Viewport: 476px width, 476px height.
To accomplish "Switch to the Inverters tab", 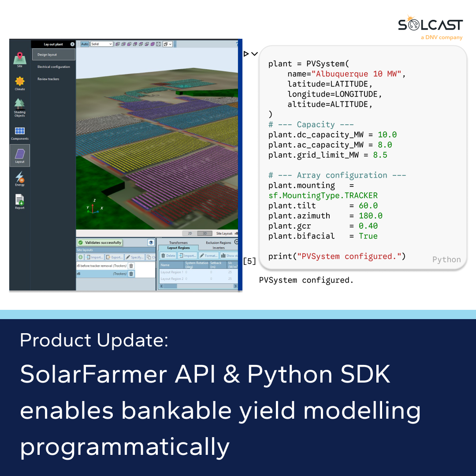I will coord(219,248).
